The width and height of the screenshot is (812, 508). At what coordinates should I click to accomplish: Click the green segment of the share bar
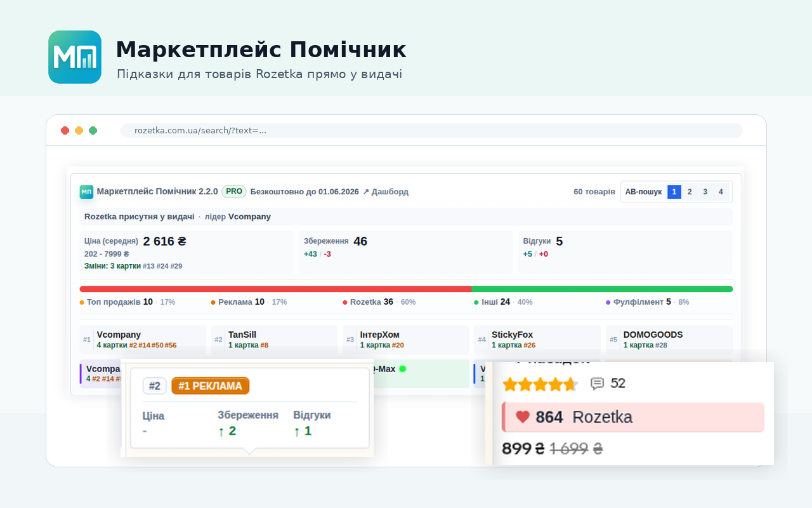tap(602, 289)
